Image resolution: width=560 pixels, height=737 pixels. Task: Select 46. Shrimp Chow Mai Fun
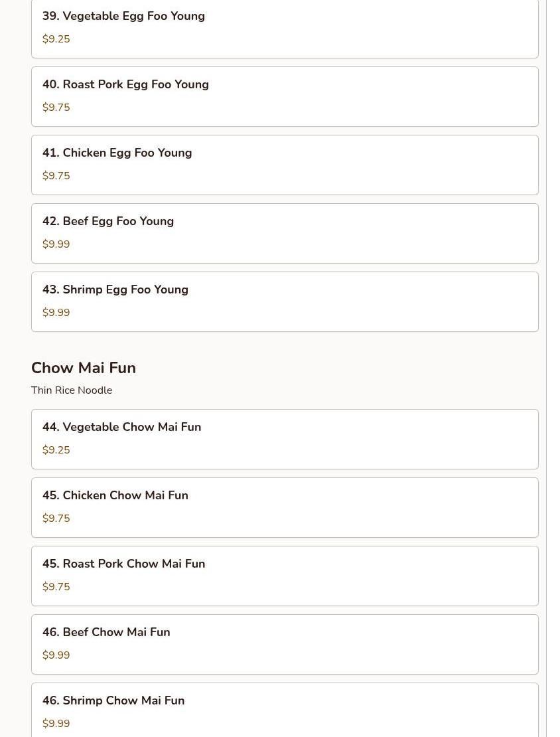point(113,700)
